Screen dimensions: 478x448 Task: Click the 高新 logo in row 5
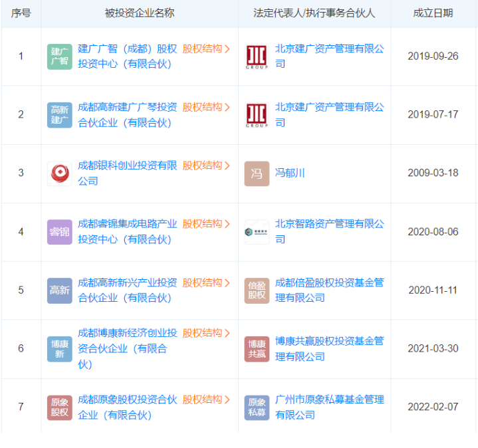point(59,290)
